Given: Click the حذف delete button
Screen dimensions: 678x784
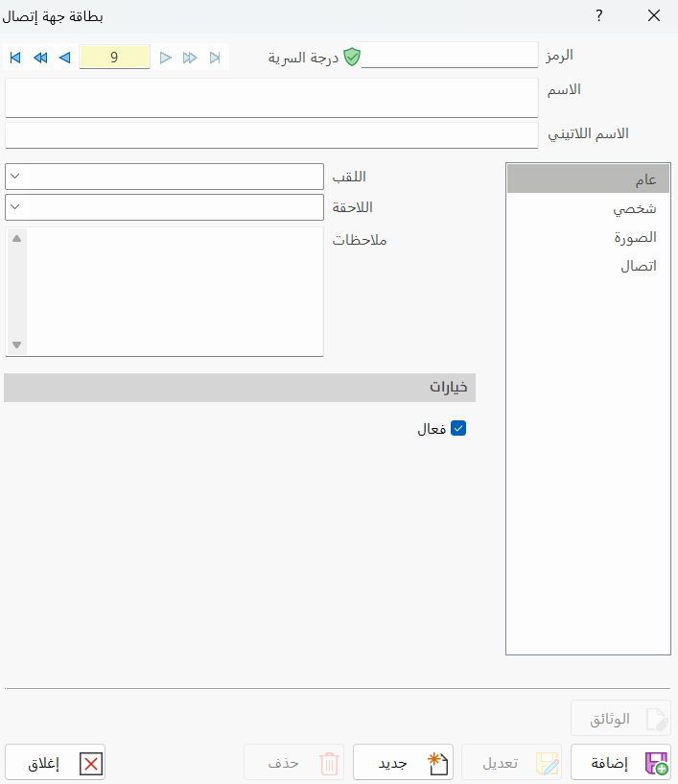Looking at the screenshot, I should 293,763.
